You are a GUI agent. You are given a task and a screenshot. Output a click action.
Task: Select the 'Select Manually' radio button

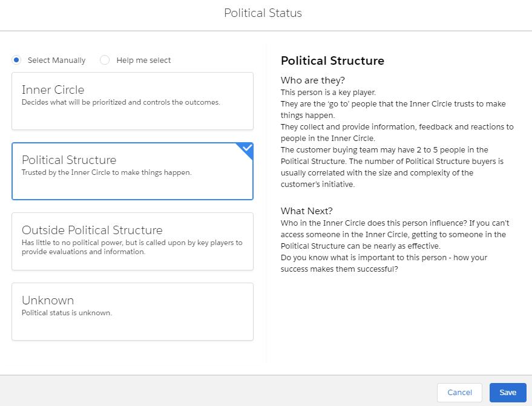16,60
